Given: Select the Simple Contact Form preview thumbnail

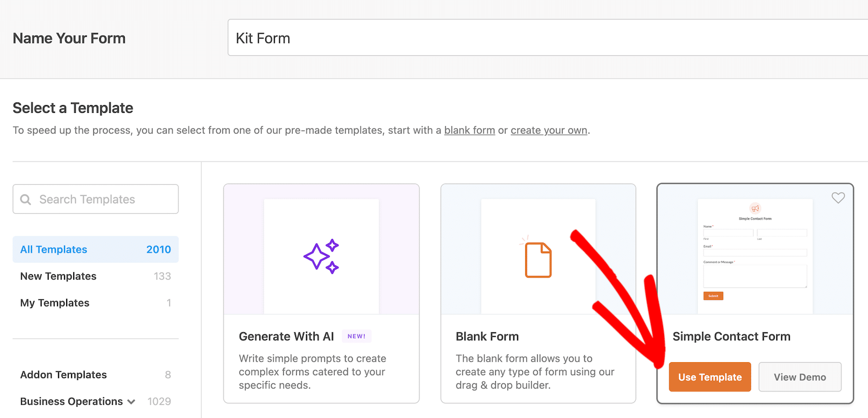Looking at the screenshot, I should 755,256.
